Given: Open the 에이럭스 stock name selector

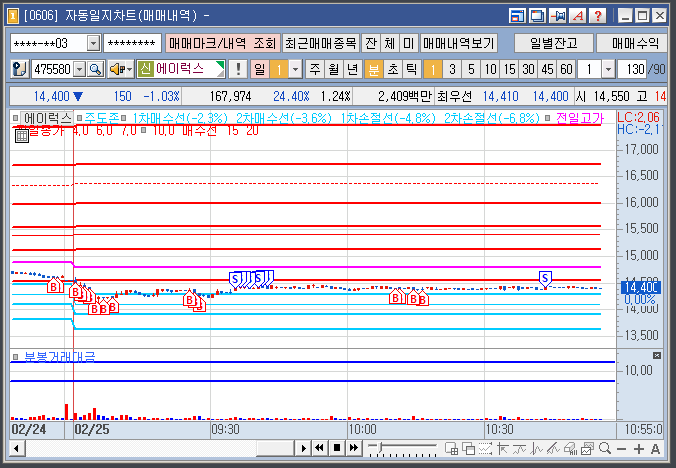Looking at the screenshot, I should coord(181,69).
